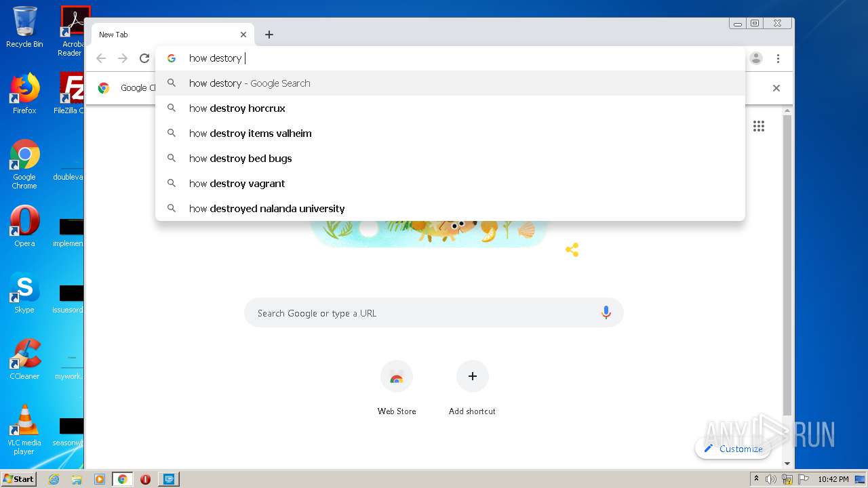Image resolution: width=868 pixels, height=488 pixels.
Task: Open the Web Store shortcut
Action: [397, 388]
